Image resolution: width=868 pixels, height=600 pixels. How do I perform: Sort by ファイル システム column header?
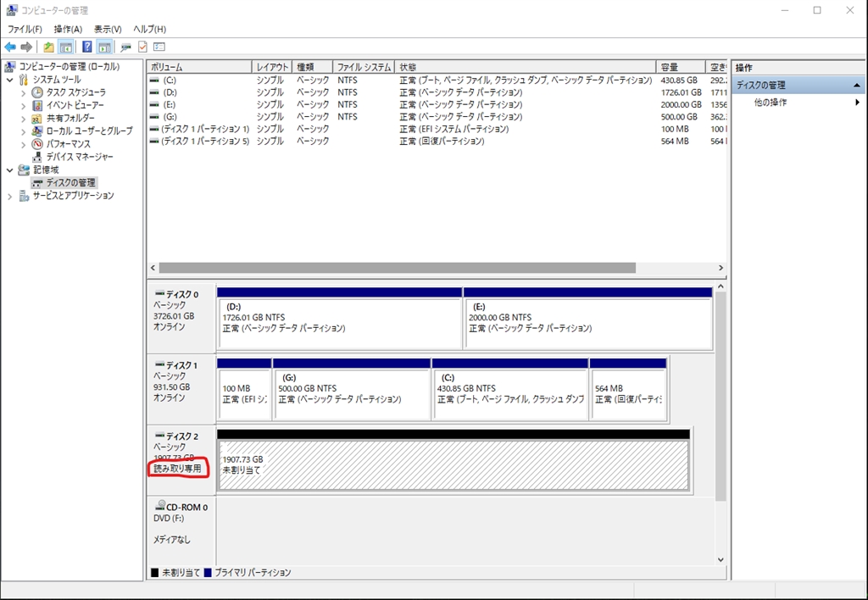coord(364,67)
